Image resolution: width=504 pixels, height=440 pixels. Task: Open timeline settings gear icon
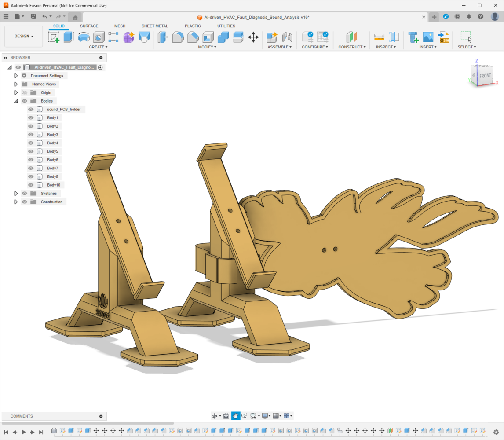[496, 432]
